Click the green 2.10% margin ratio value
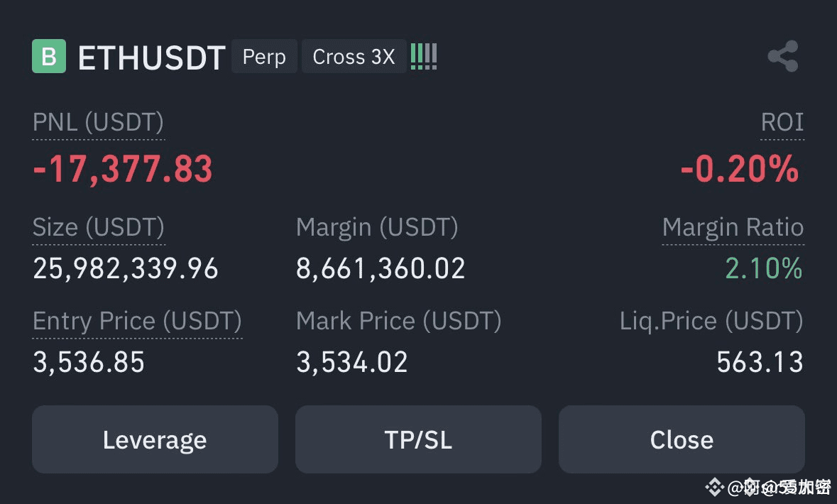837x504 pixels. 762,269
